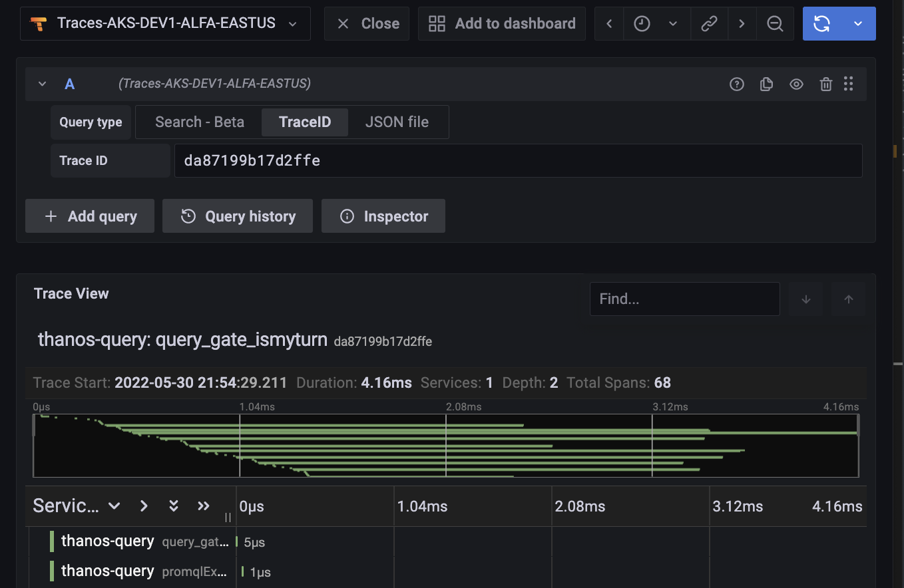Screen dimensions: 904x588
Task: Click the query name letter A
Action: (69, 84)
